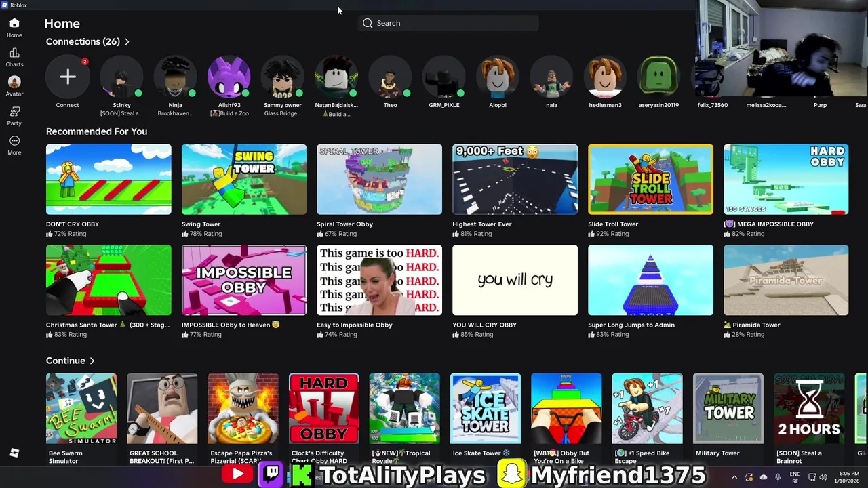This screenshot has width=868, height=488.
Task: Open MEGA IMPOSSIBLE OBBY thumbnail
Action: [x=786, y=180]
